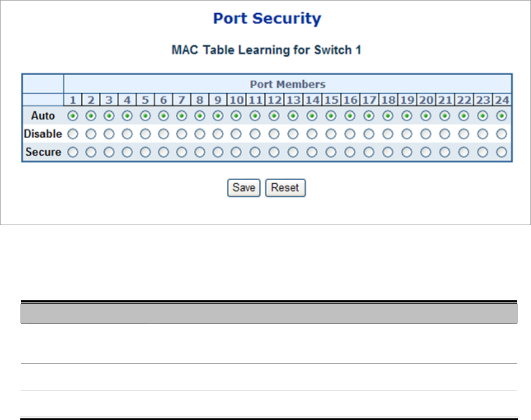
Task: Set port 10 to Secure
Action: coord(236,152)
